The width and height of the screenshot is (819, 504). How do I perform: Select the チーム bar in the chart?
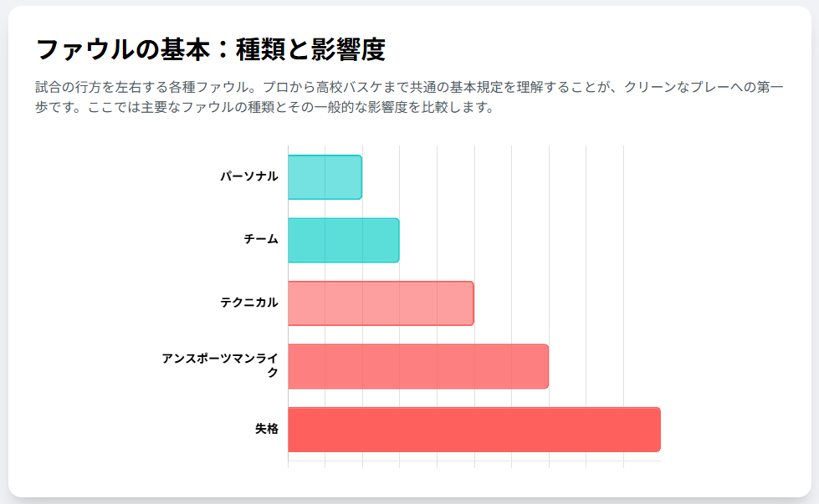[x=343, y=240]
